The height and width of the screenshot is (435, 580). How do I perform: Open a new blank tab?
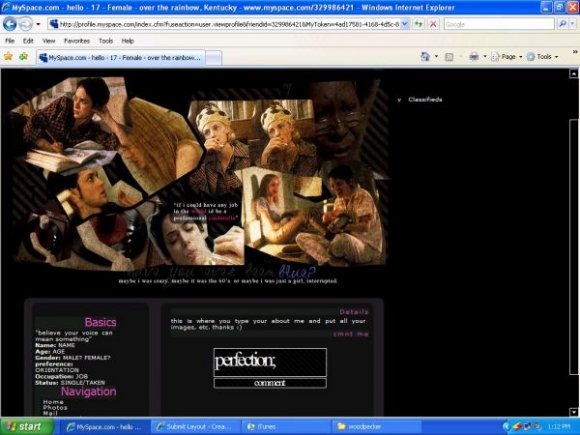214,58
